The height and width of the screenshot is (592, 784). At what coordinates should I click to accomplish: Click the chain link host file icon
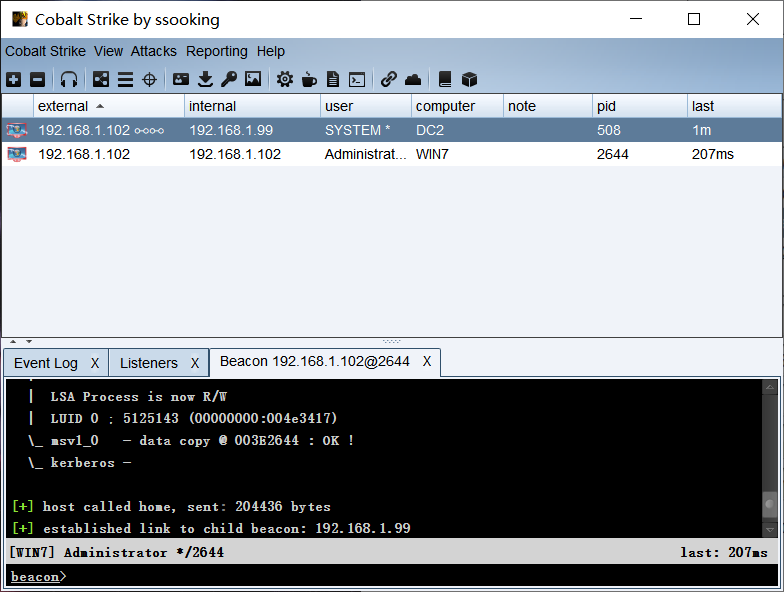(x=388, y=79)
